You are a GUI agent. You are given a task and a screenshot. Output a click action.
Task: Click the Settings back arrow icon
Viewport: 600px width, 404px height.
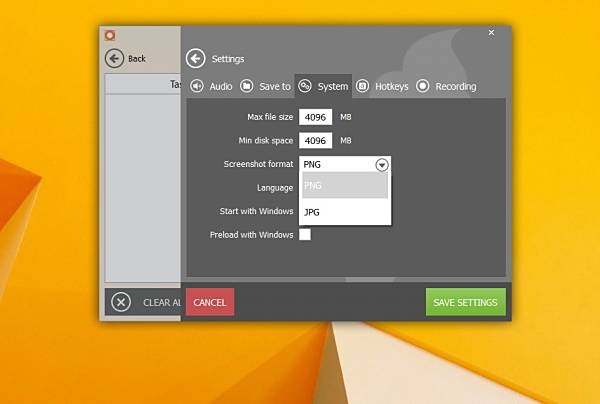[196, 59]
